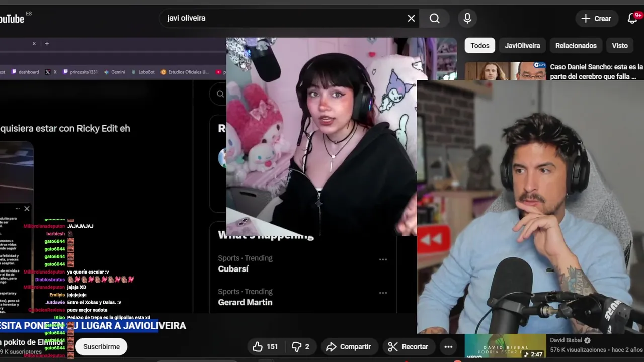The image size is (644, 362).
Task: Open the Gemini bookmark
Action: point(114,72)
